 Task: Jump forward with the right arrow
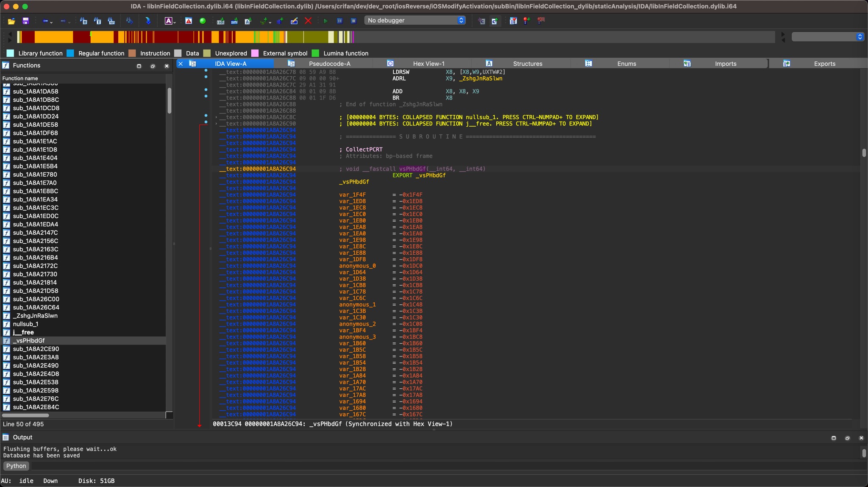pos(63,21)
